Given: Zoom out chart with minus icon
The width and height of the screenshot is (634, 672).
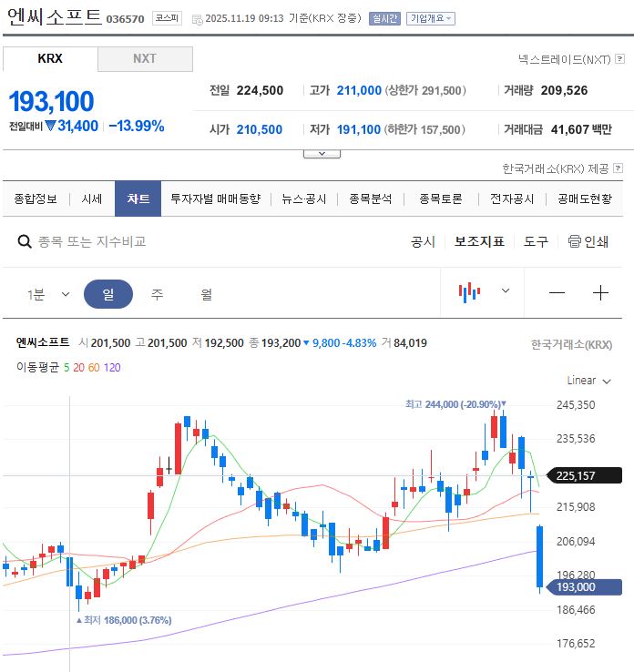Looking at the screenshot, I should (557, 293).
